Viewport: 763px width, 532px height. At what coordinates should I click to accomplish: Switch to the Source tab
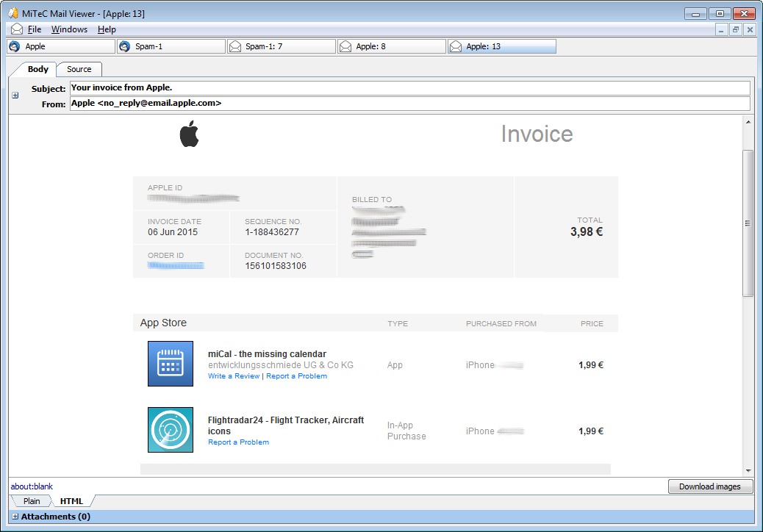[x=79, y=69]
